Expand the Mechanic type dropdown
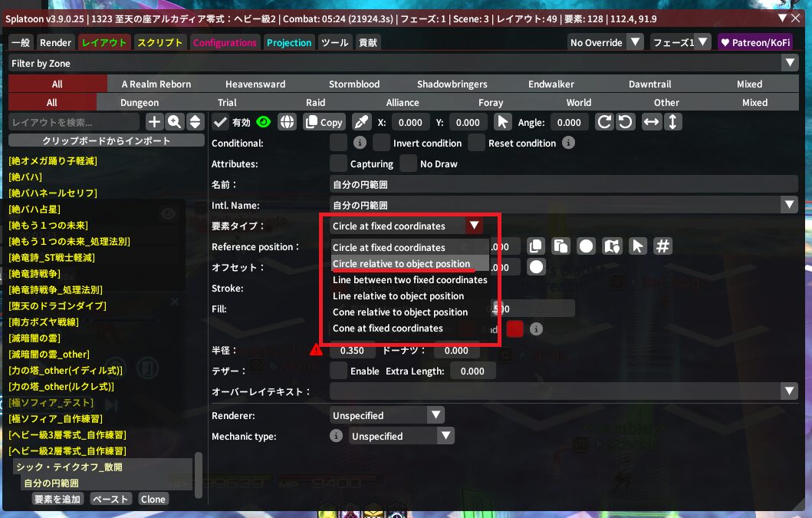The width and height of the screenshot is (812, 518). pyautogui.click(x=403, y=436)
